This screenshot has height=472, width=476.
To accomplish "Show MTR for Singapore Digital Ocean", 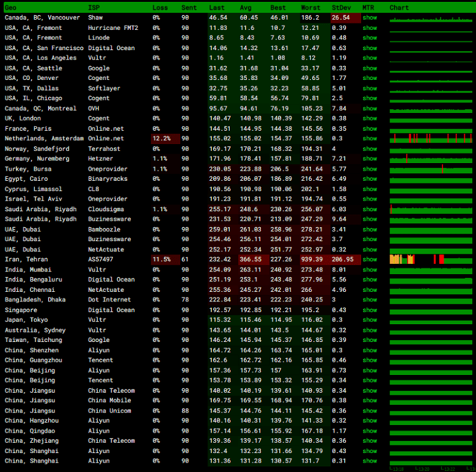I will [x=369, y=310].
